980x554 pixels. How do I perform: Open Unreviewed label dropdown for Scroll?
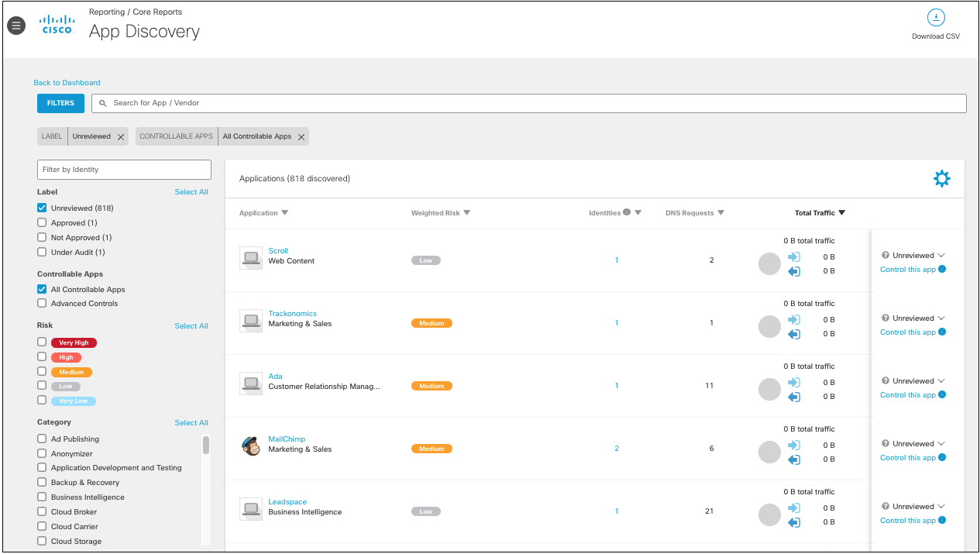[919, 255]
